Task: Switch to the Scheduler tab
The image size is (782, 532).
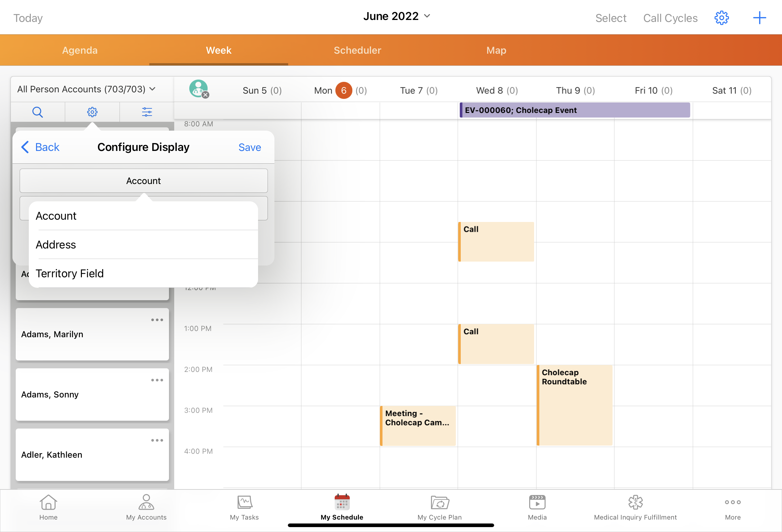Action: pyautogui.click(x=357, y=50)
